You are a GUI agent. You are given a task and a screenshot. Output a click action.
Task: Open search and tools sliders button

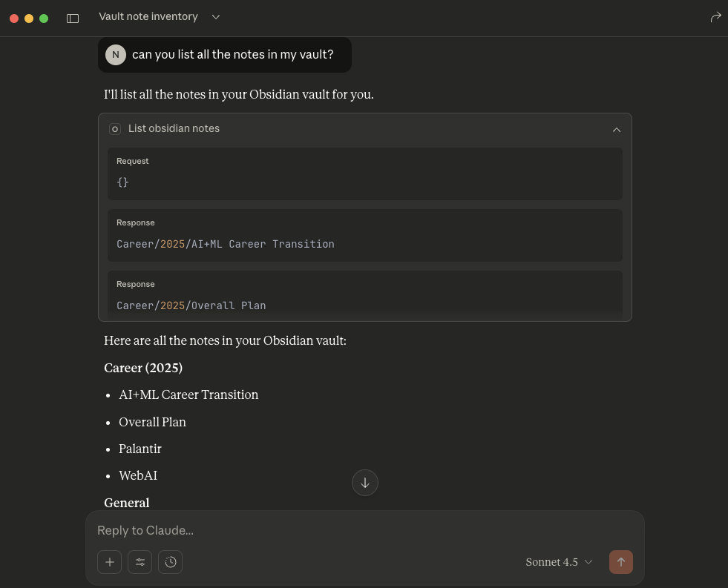pos(140,562)
